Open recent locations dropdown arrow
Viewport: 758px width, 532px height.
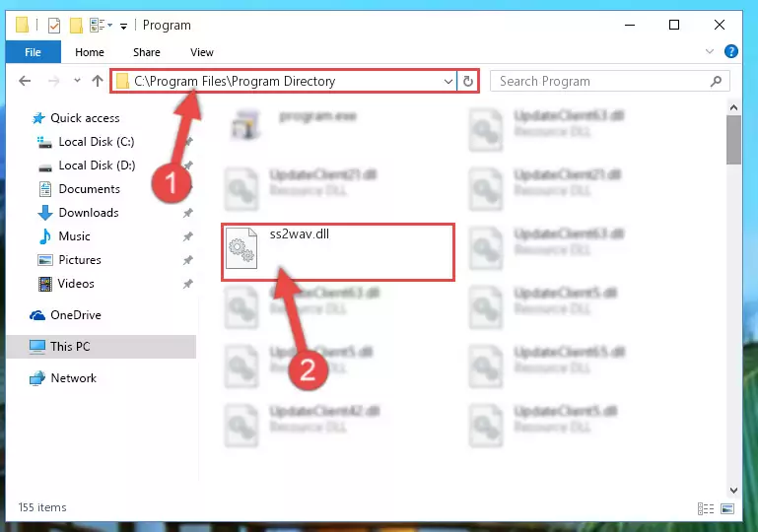point(77,80)
